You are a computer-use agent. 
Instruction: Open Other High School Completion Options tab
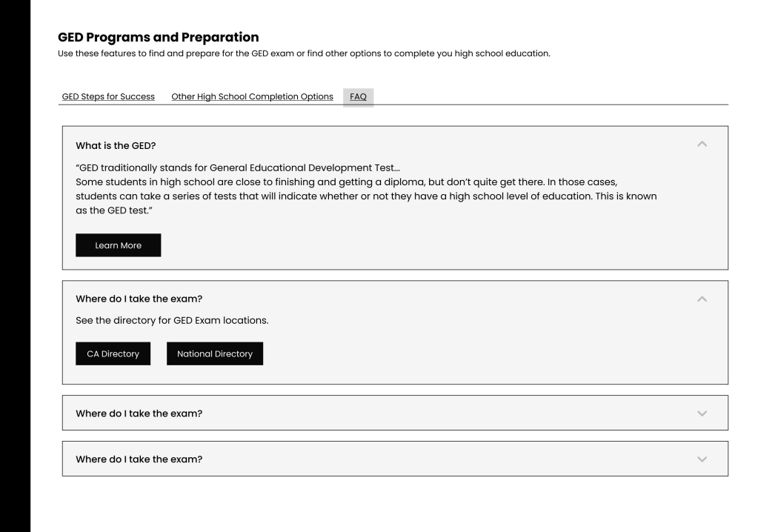(x=252, y=96)
